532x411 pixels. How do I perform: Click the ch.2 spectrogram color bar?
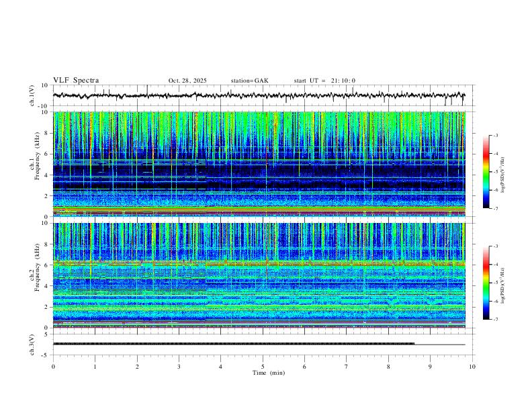(486, 283)
